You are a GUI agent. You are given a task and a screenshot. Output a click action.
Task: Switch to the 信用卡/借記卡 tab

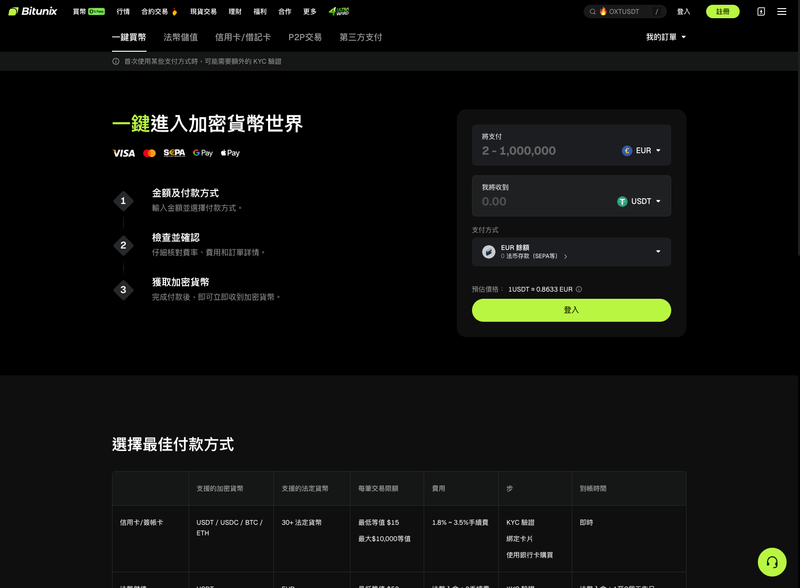tap(243, 37)
